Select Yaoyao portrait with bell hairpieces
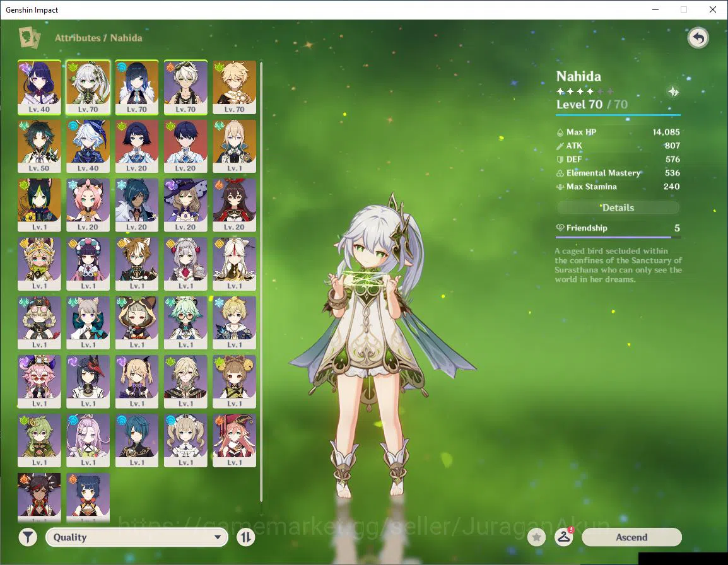 [x=235, y=382]
